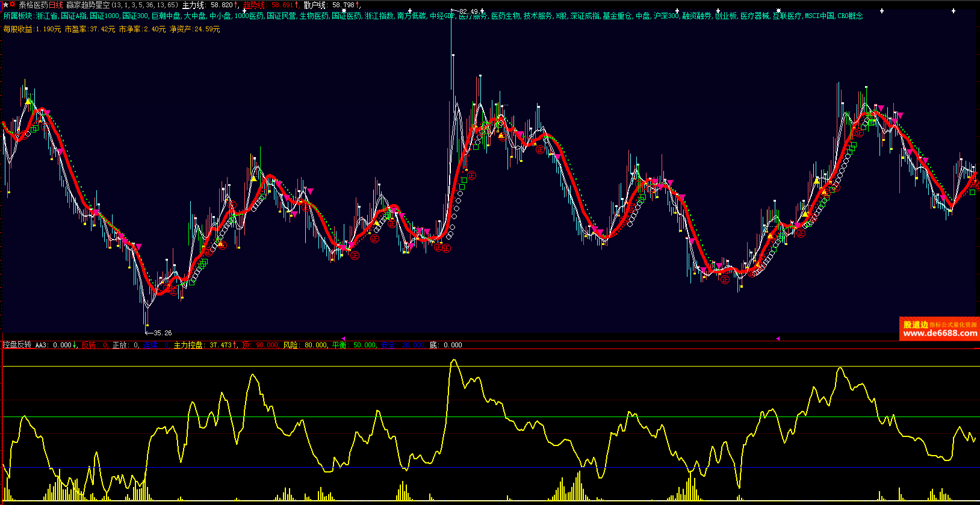The image size is (980, 505).
Task: Click the 主力控盘 value in sub-chart header
Action: tap(205, 345)
